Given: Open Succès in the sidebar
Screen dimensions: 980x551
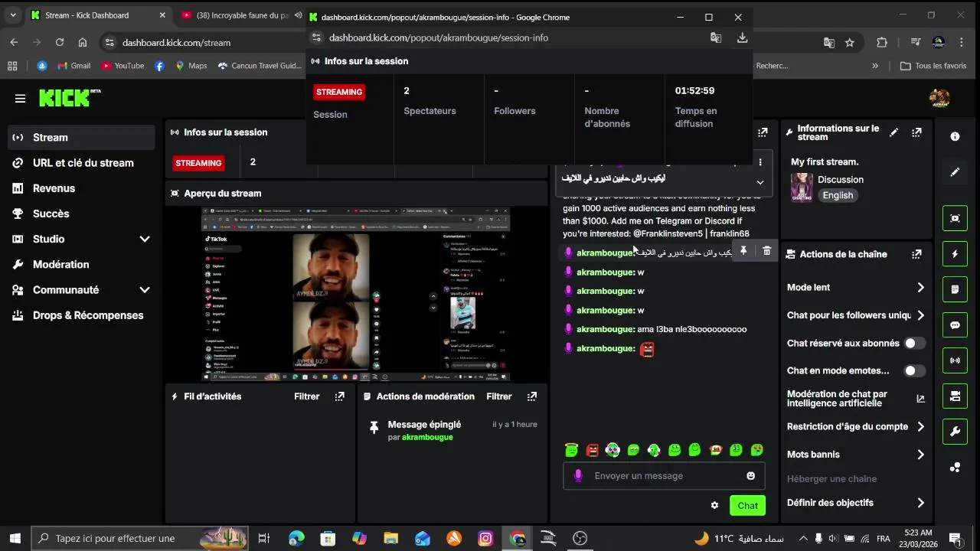Looking at the screenshot, I should [x=81, y=214].
